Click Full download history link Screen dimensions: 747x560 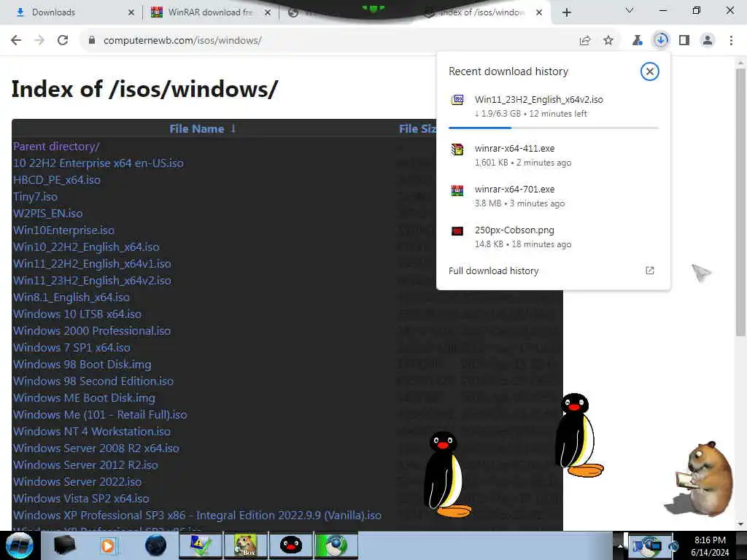[494, 271]
